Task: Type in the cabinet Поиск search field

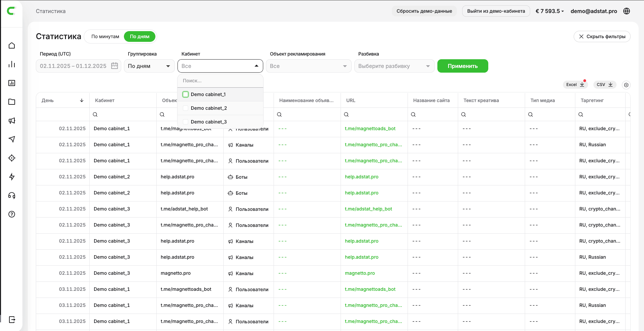Action: (220, 81)
